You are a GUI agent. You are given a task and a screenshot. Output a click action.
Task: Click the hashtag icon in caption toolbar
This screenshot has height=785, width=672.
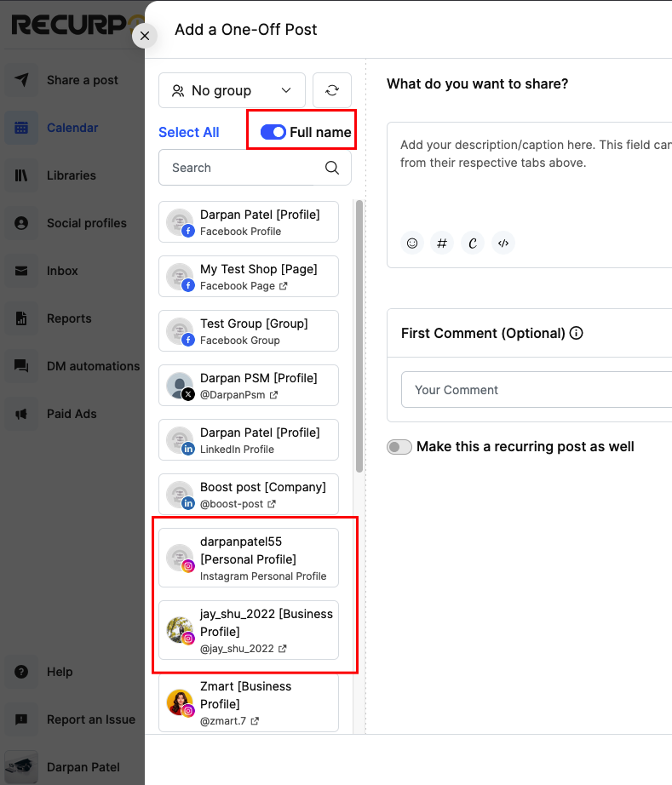click(x=441, y=244)
